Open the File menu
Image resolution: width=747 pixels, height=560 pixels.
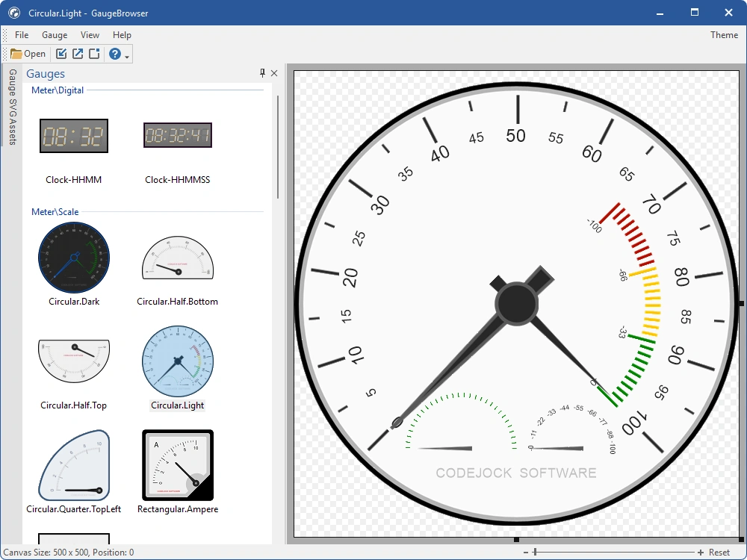click(22, 35)
